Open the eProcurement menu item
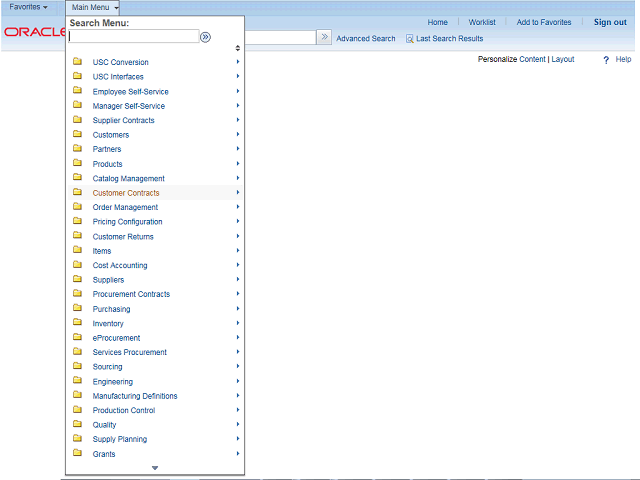 [x=116, y=338]
